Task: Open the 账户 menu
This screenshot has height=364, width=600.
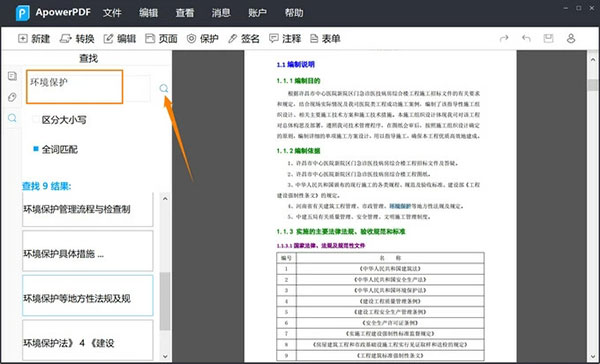Action: click(258, 13)
